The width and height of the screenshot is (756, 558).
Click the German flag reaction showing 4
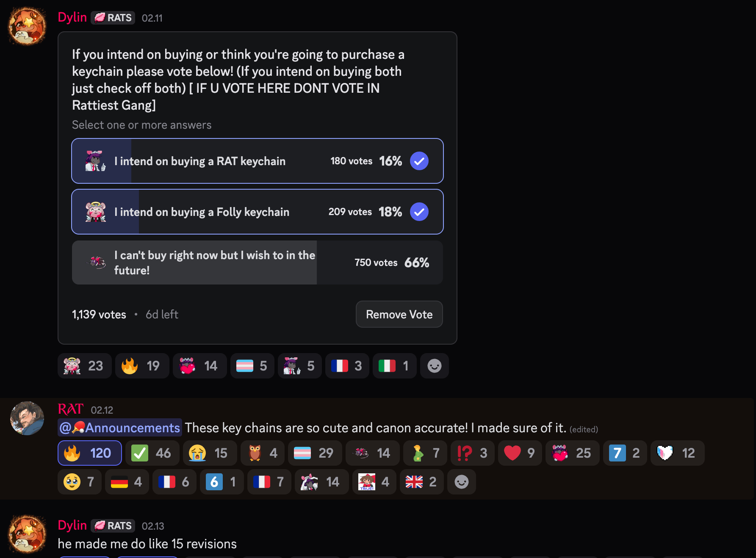(127, 482)
